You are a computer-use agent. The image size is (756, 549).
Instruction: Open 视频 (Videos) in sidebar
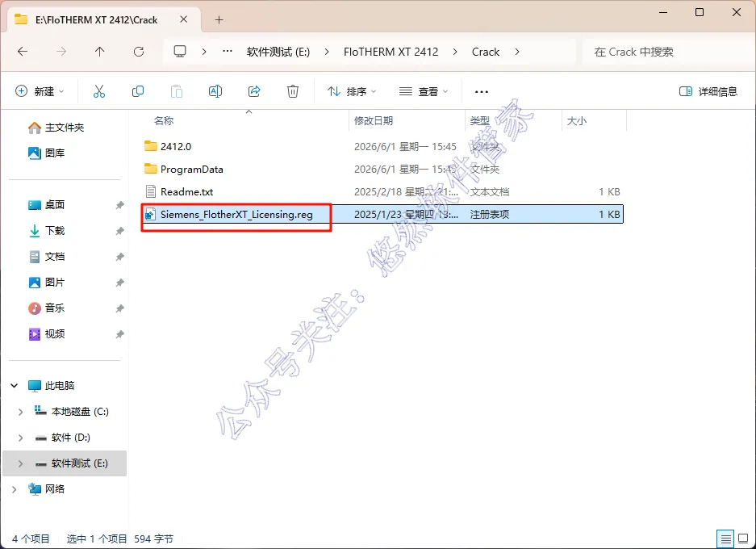tap(46, 333)
